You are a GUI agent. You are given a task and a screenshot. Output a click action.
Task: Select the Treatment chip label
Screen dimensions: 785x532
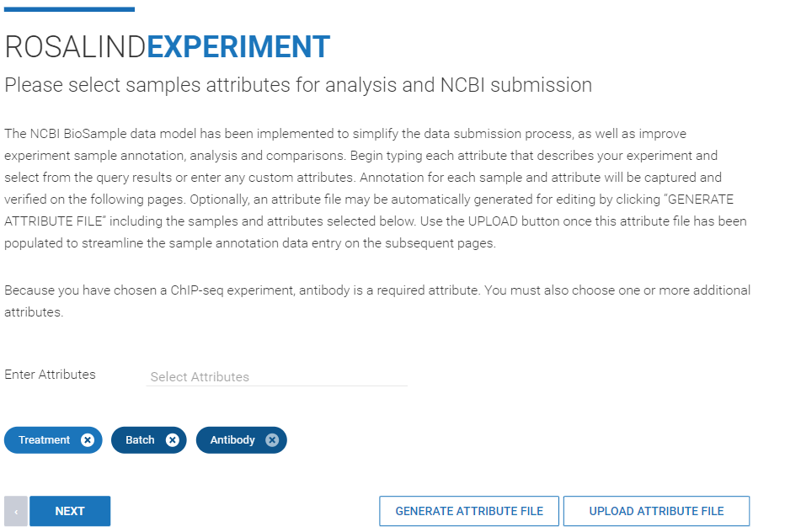[45, 440]
